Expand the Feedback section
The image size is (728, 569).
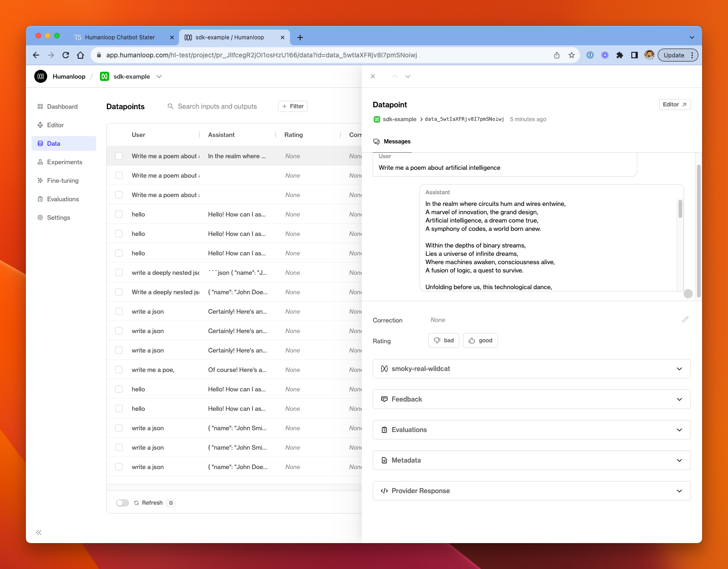[x=532, y=399]
